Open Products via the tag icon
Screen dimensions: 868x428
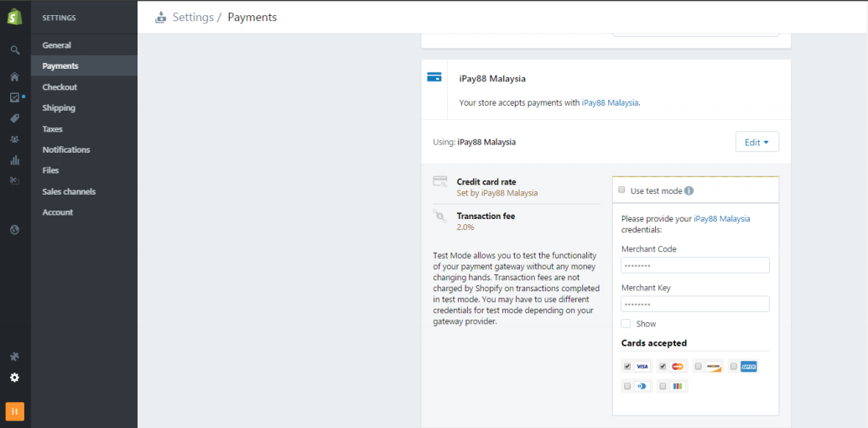[15, 118]
